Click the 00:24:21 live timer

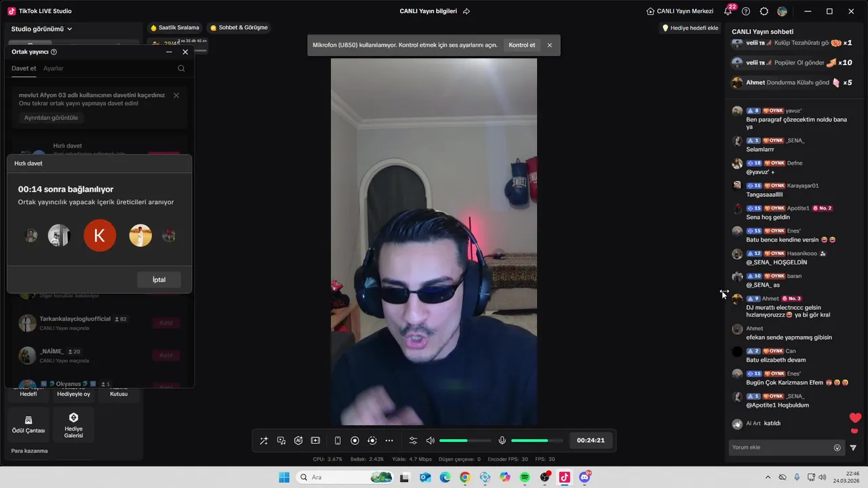point(591,441)
